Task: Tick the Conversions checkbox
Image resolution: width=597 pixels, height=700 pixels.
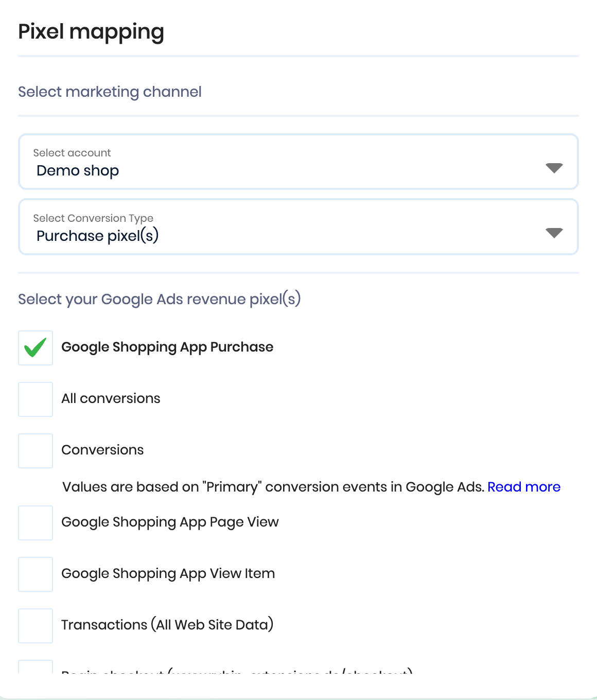Action: [x=36, y=451]
